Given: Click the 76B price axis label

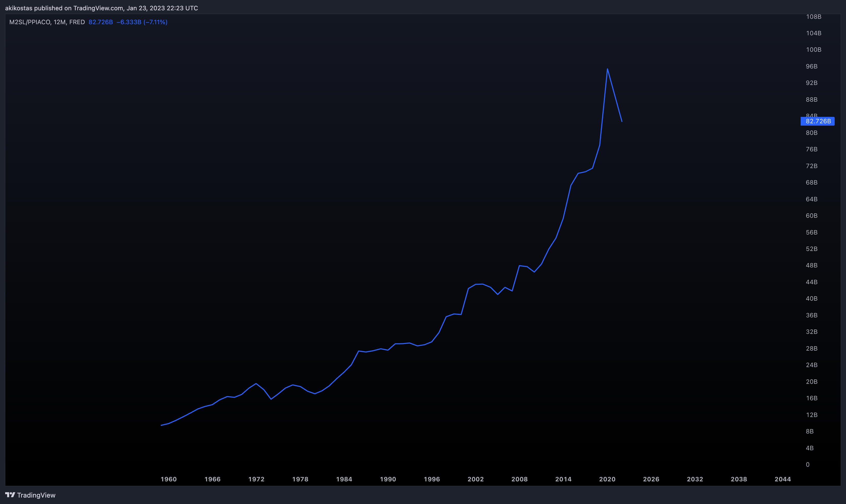Looking at the screenshot, I should 811,149.
